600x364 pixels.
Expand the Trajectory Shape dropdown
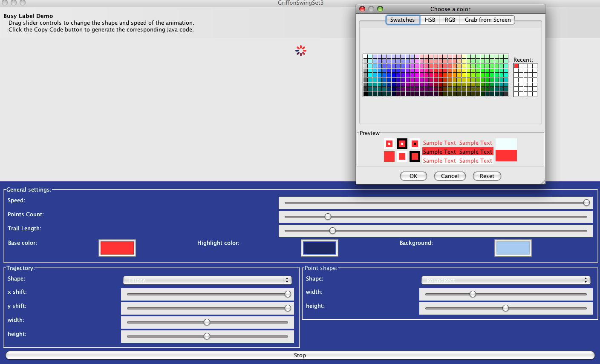coord(208,280)
